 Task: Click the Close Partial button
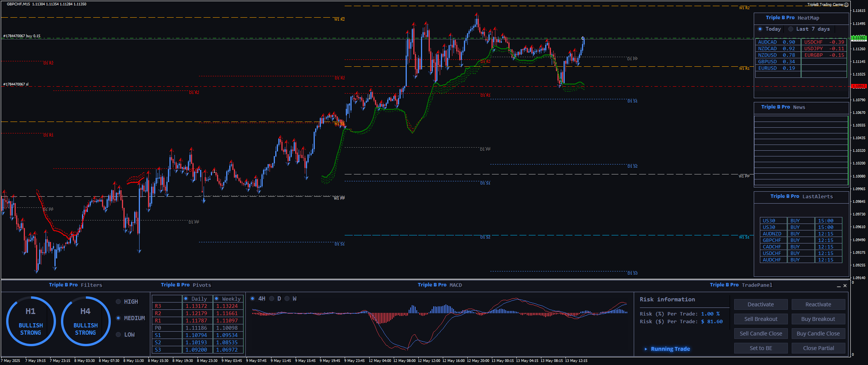click(x=818, y=348)
